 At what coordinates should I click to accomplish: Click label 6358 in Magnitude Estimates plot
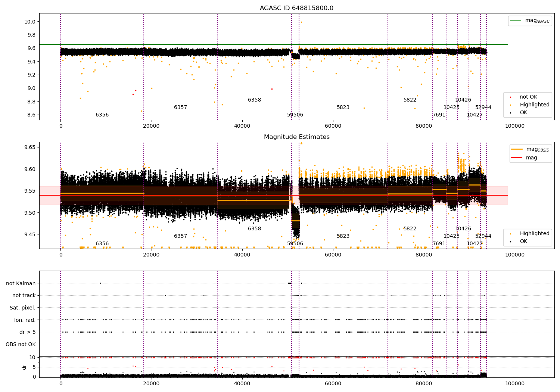[254, 229]
